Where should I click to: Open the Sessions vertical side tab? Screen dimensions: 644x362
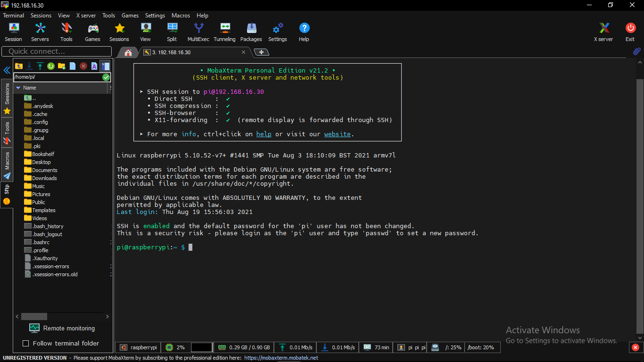(x=7, y=99)
